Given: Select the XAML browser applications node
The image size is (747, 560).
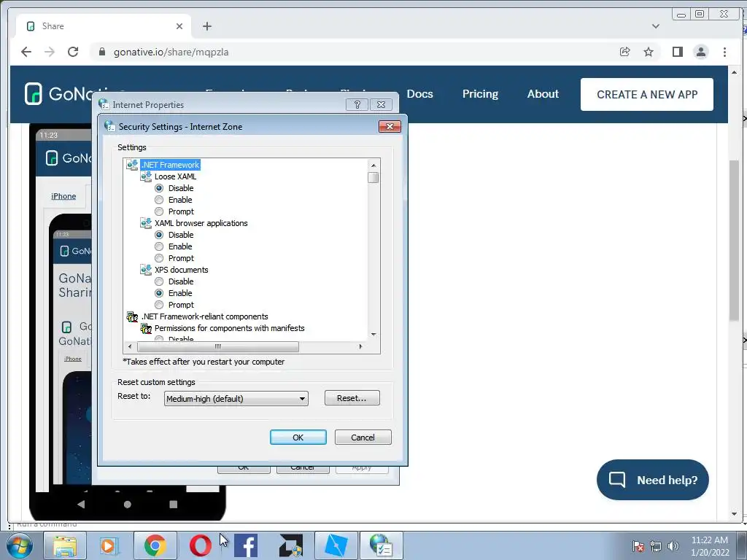Looking at the screenshot, I should 201,223.
